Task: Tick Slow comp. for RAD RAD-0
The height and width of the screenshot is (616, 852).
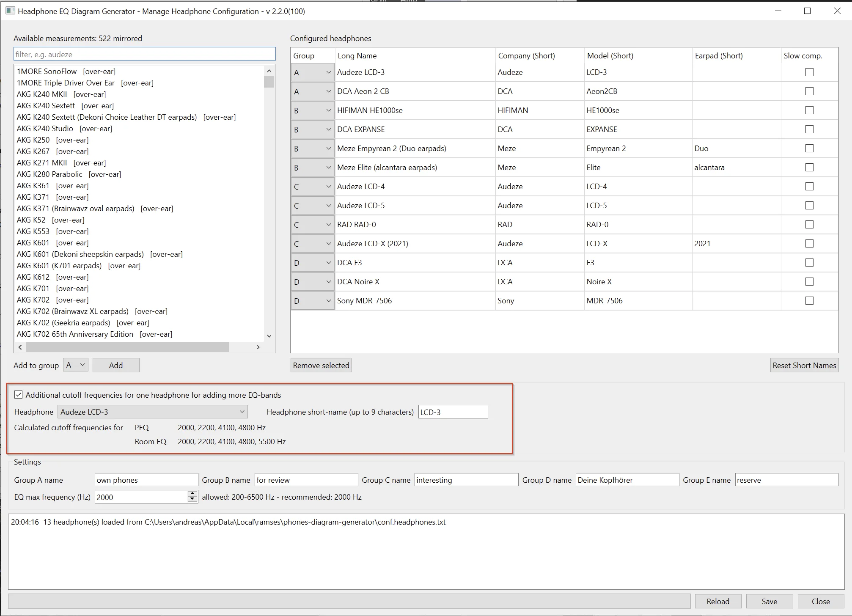Action: pyautogui.click(x=809, y=225)
